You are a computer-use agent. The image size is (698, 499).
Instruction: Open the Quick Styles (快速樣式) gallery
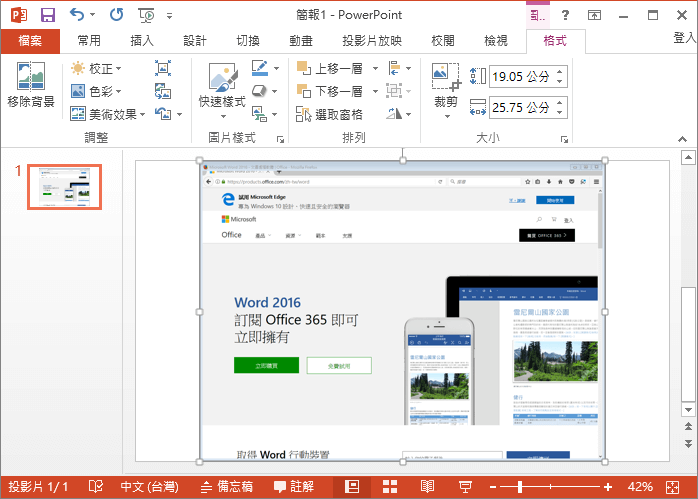click(x=222, y=91)
